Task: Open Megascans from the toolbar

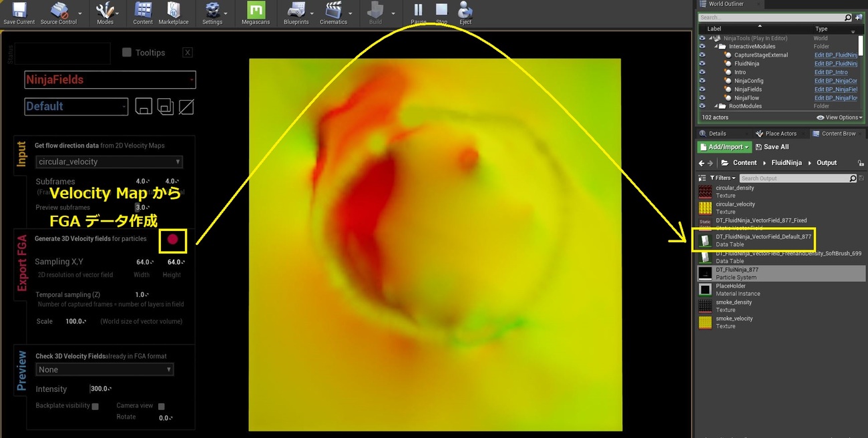Action: [x=256, y=13]
